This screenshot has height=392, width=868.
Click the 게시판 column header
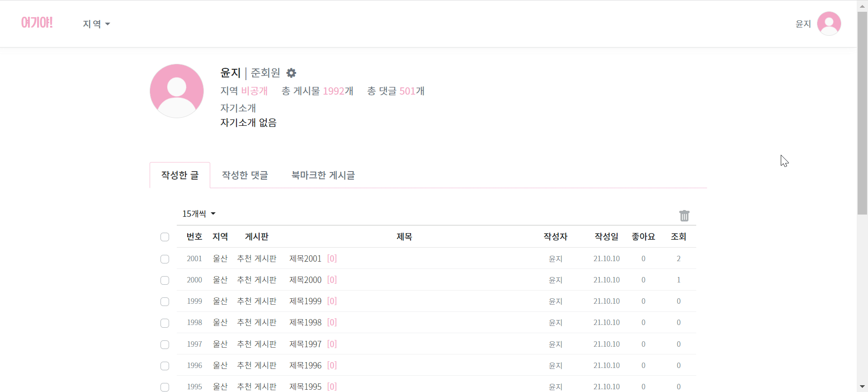click(x=257, y=237)
